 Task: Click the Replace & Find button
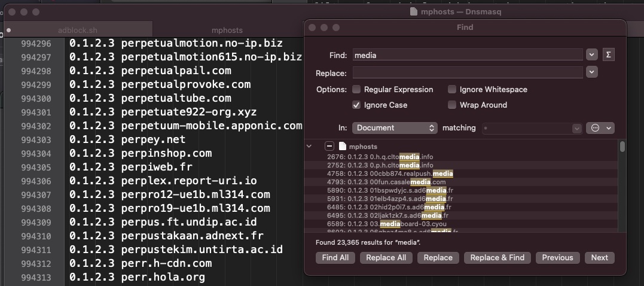[x=498, y=258]
